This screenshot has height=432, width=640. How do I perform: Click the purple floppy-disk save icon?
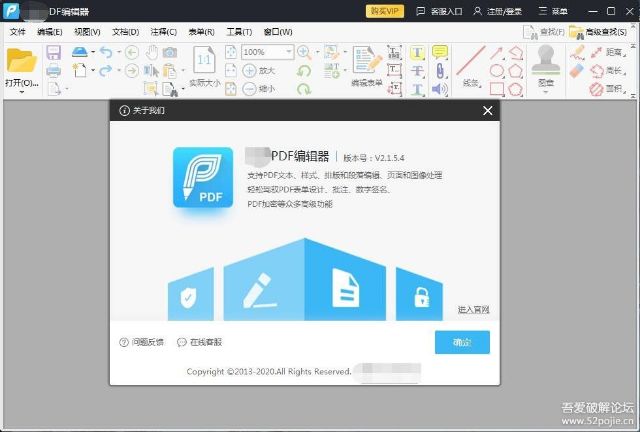click(x=53, y=53)
